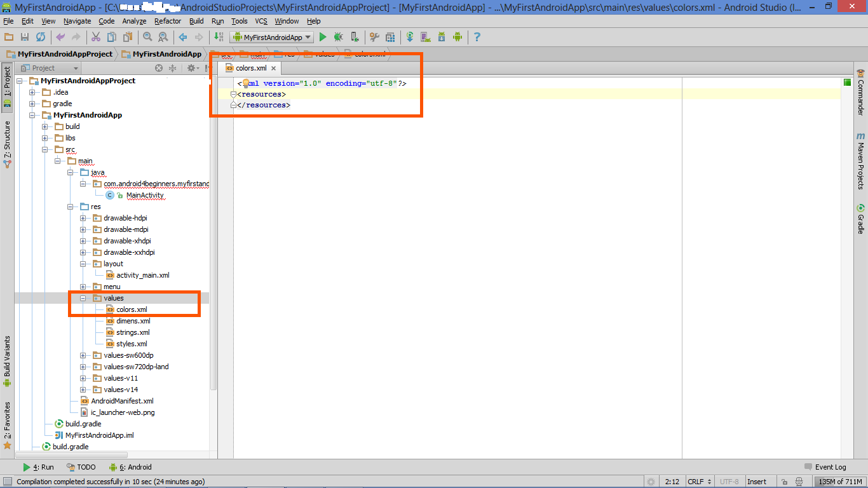This screenshot has width=868, height=488.
Task: Click the green Run button
Action: (x=323, y=37)
